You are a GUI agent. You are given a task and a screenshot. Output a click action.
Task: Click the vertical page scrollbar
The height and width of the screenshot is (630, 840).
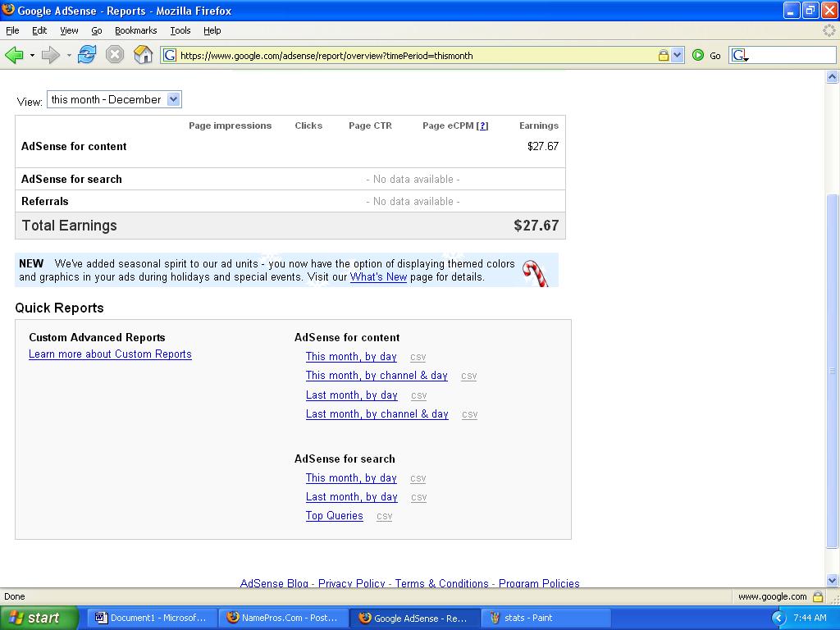pyautogui.click(x=832, y=369)
